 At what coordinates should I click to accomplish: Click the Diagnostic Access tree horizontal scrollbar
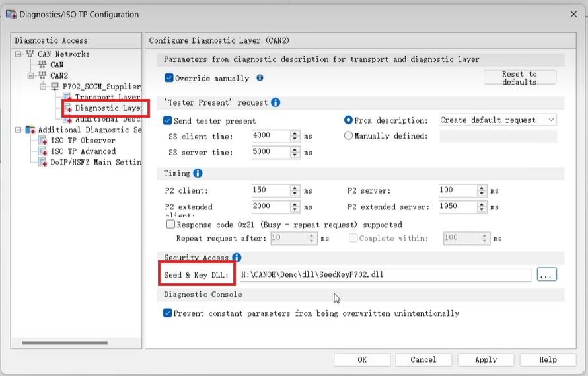pos(65,342)
